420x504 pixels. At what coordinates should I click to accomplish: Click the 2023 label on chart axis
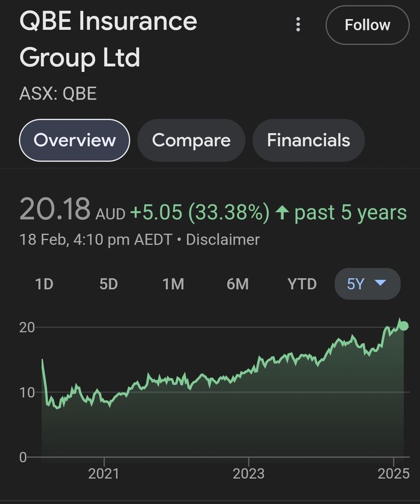[248, 474]
